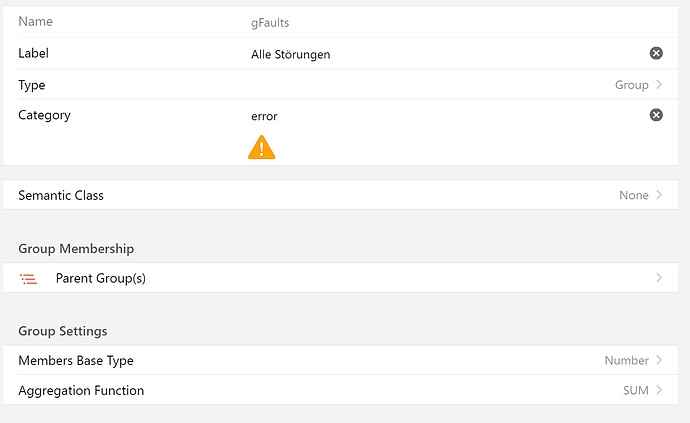Click the 'SUM' aggregation value

click(x=635, y=390)
